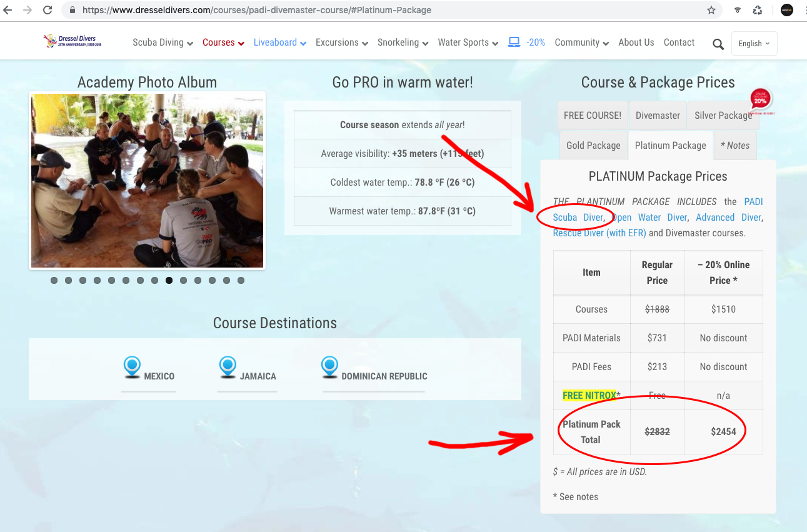Click 'No discount' in the PADI Materials row
The width and height of the screenshot is (807, 532).
click(x=723, y=338)
